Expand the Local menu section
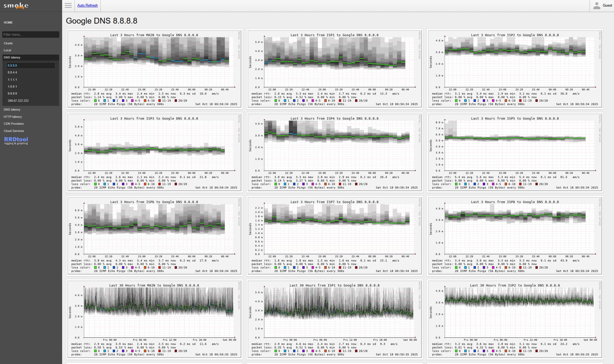 pyautogui.click(x=7, y=50)
